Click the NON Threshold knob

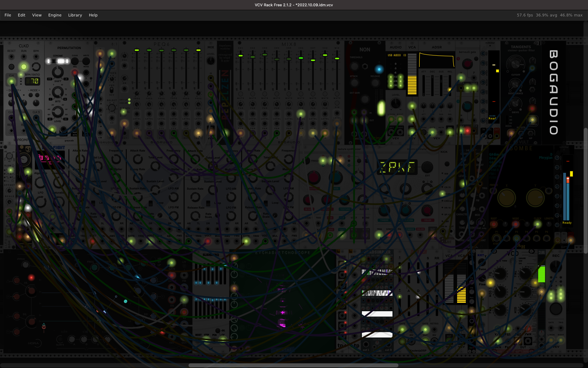coord(355,66)
